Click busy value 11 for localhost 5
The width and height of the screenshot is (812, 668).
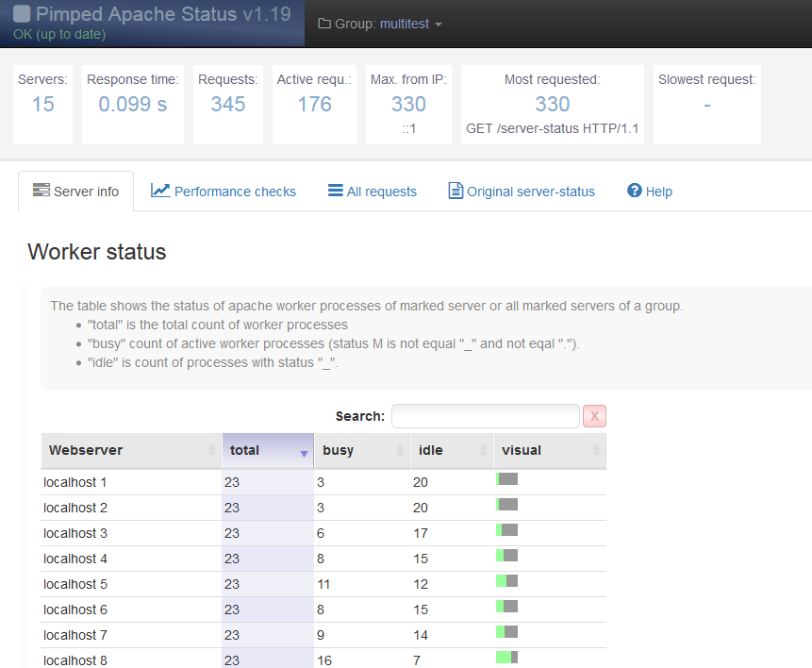pyautogui.click(x=323, y=584)
